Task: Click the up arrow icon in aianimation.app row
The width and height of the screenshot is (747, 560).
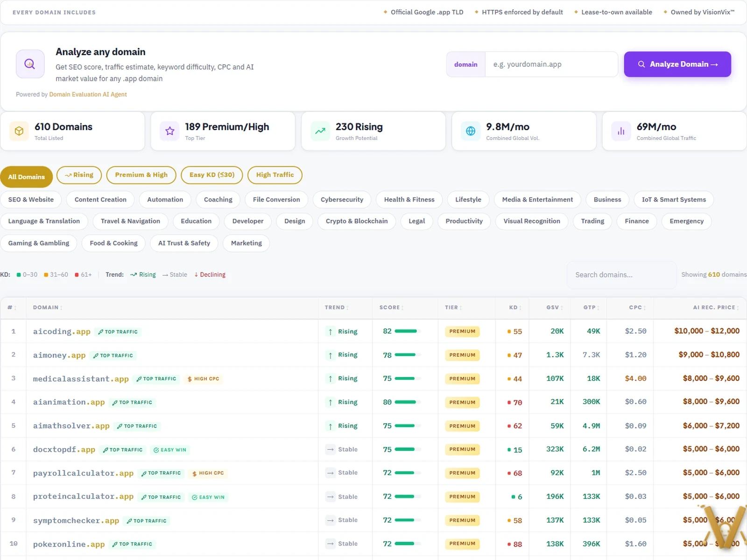Action: [x=331, y=402]
